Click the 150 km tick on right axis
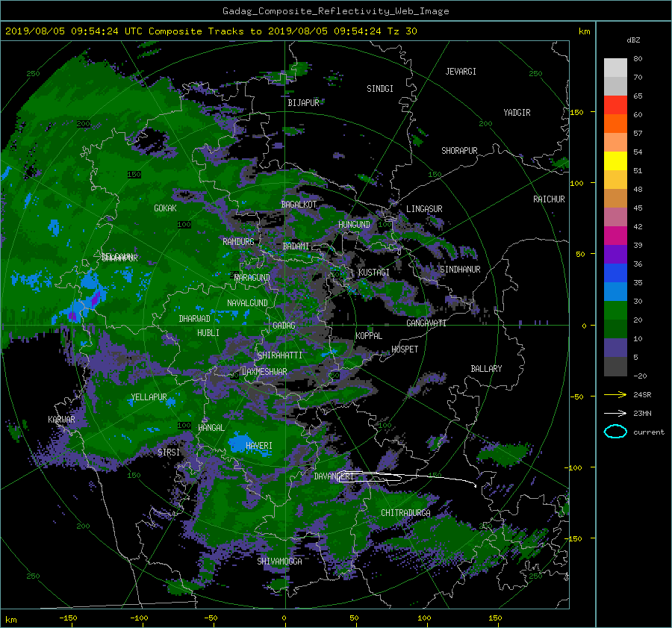The height and width of the screenshot is (628, 672). [577, 112]
